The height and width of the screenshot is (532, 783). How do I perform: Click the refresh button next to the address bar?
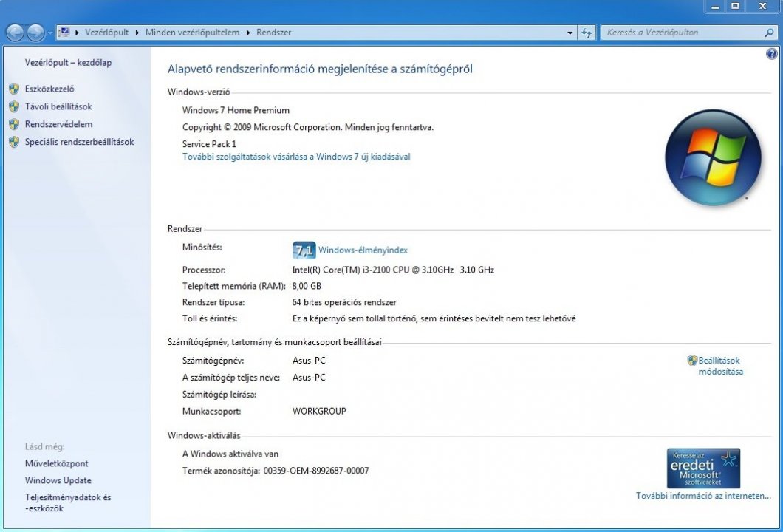point(587,33)
